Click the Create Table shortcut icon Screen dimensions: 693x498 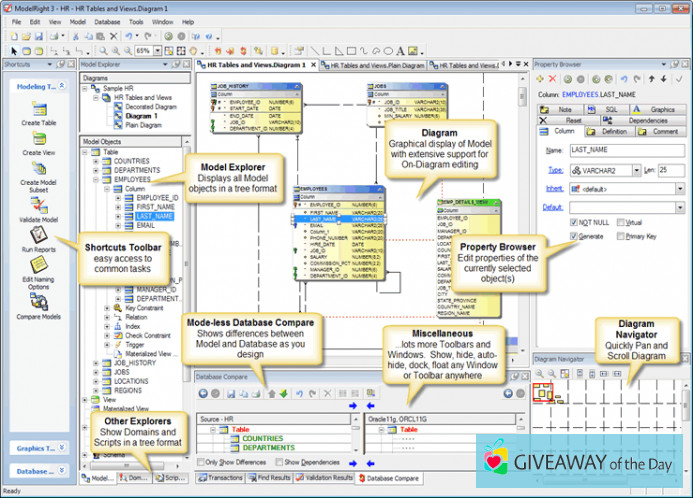(38, 111)
